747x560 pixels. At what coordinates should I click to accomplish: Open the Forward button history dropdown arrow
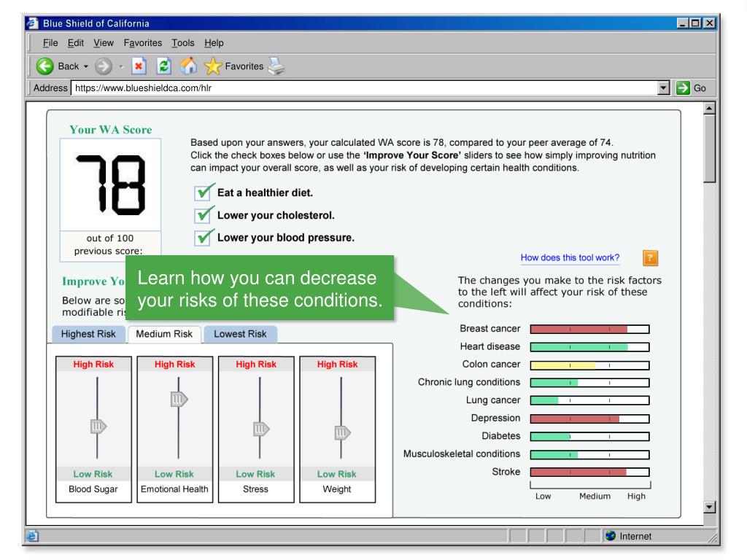(x=121, y=66)
